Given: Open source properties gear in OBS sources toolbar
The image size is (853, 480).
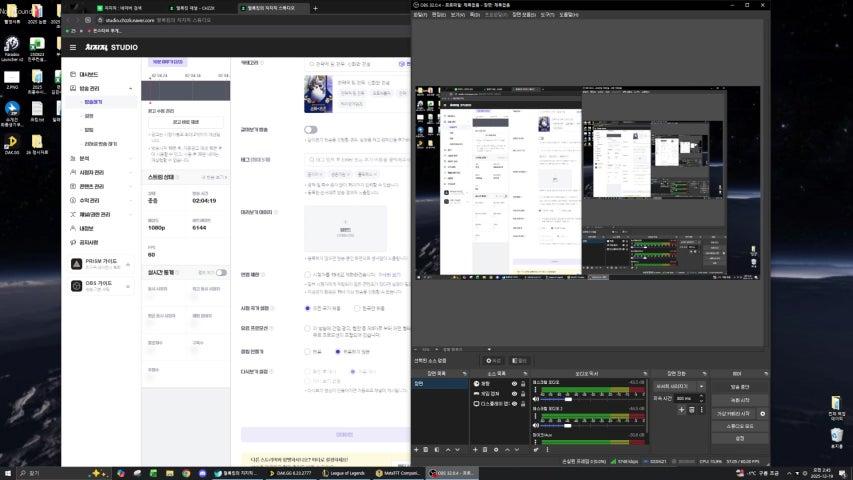Looking at the screenshot, I should pyautogui.click(x=496, y=450).
